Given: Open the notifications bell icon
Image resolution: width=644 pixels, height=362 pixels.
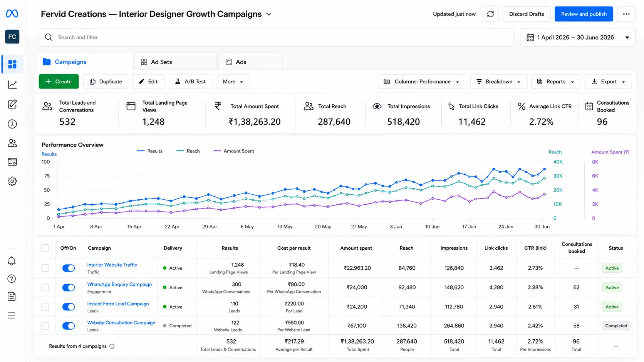Looking at the screenshot, I should tap(12, 261).
